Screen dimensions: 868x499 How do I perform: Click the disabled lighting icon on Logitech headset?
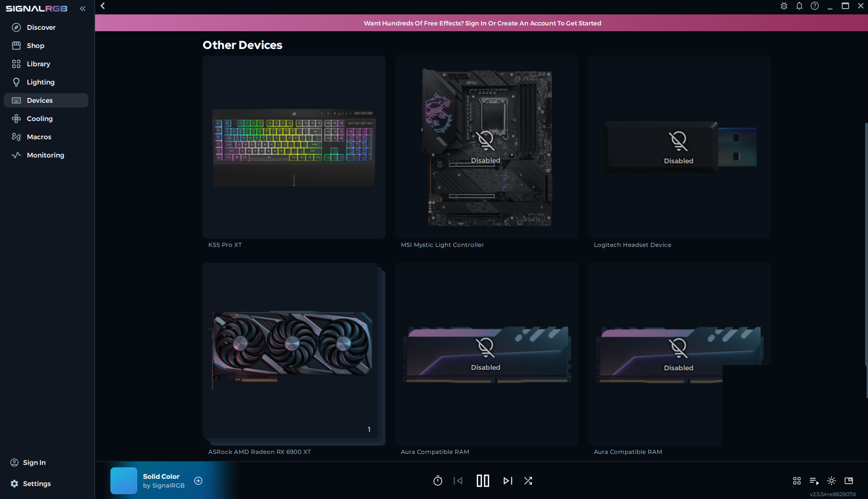678,141
